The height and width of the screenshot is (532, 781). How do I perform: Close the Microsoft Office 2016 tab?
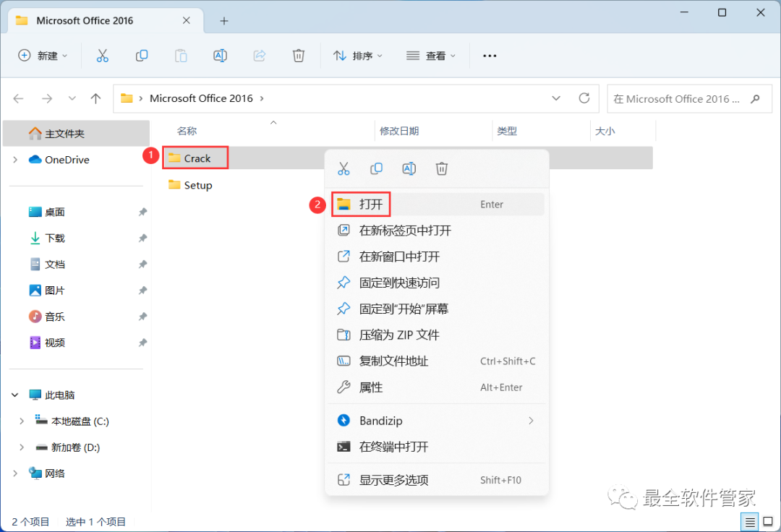(x=187, y=20)
